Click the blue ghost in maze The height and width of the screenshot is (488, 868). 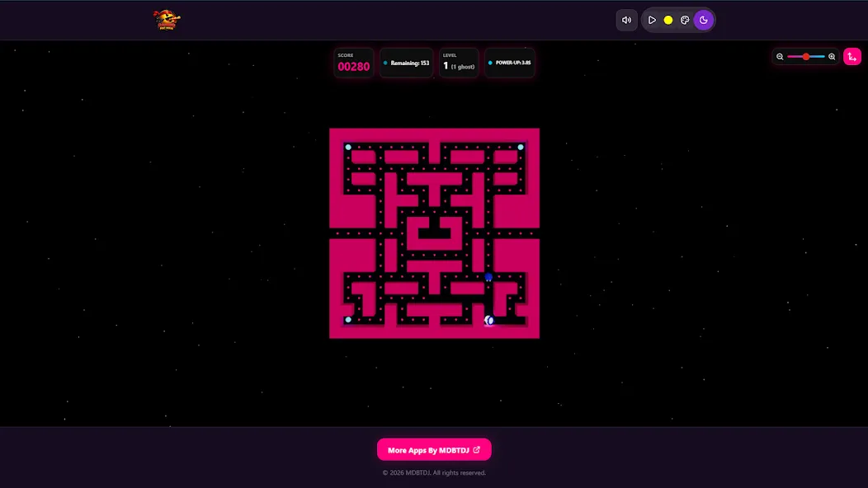coord(488,277)
